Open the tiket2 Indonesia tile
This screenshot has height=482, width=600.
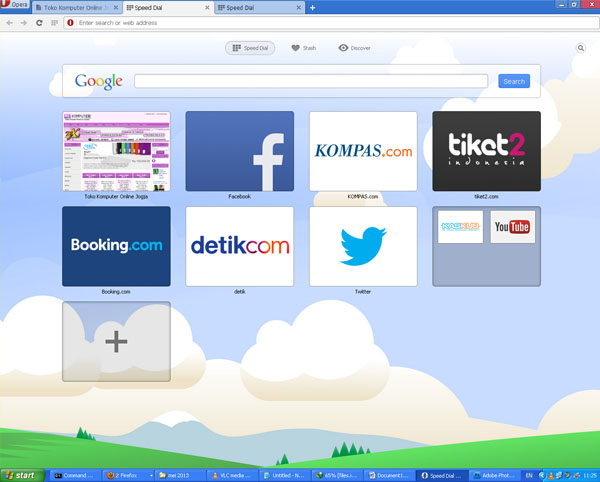(x=486, y=151)
